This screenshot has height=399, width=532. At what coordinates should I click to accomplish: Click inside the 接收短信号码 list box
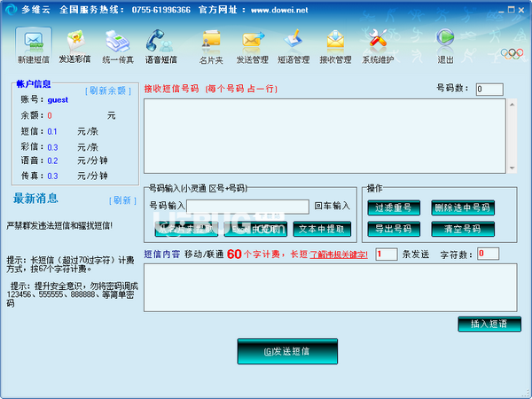325,136
